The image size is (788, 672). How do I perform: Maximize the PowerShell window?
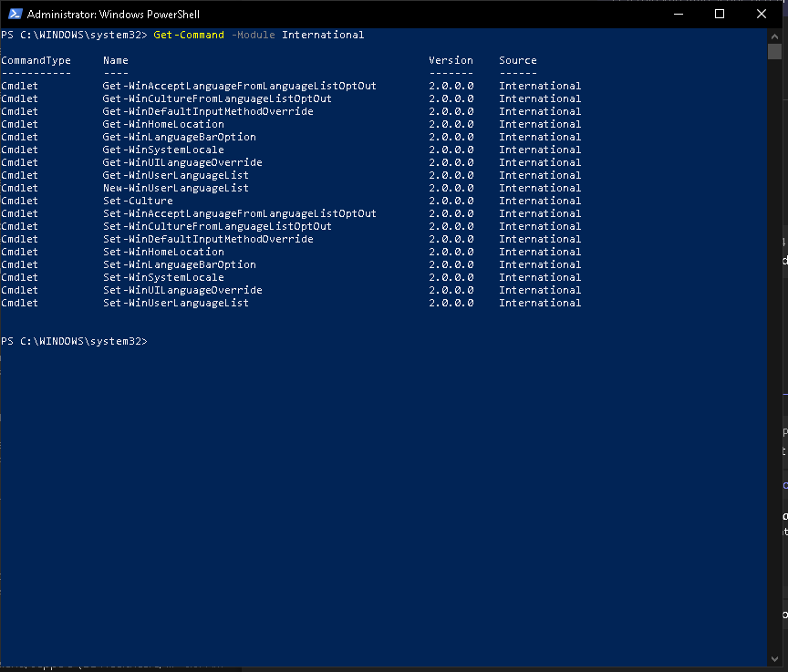pos(720,14)
